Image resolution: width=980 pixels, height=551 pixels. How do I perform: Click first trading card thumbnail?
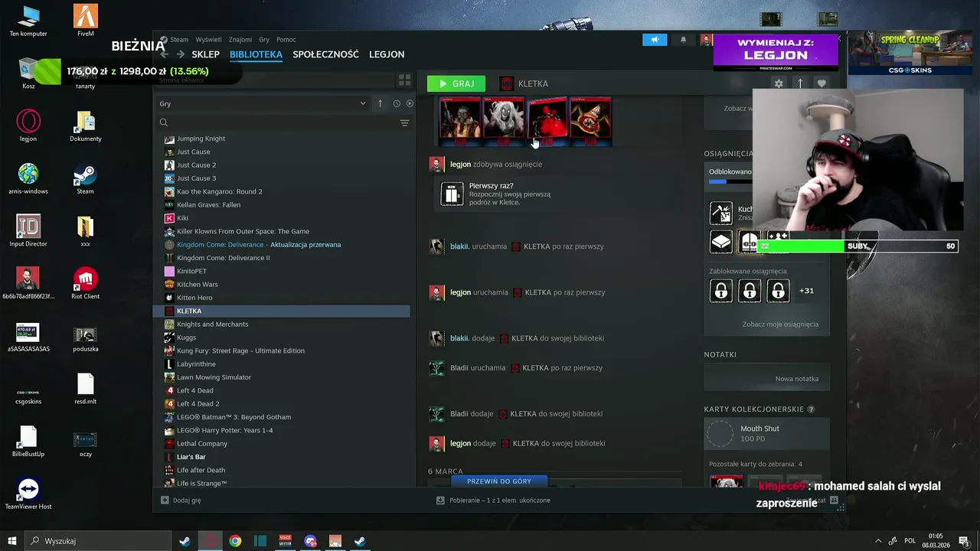460,121
